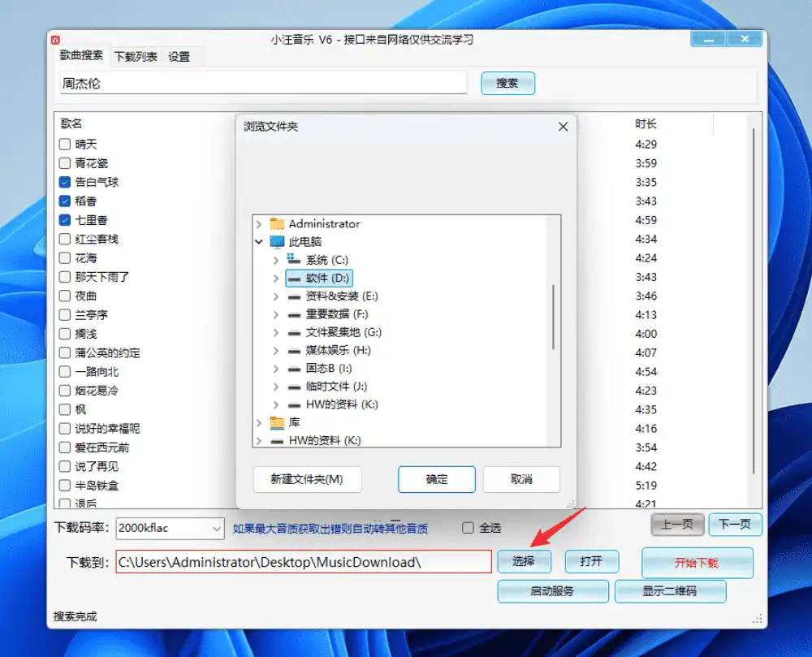
Task: Click the Administrator folder icon
Action: coord(277,223)
